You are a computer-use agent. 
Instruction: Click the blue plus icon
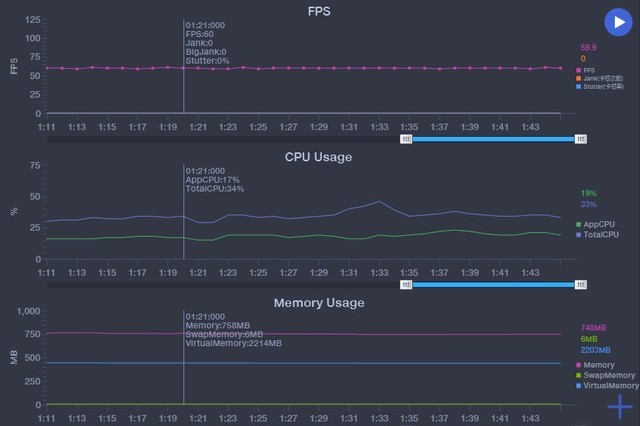pyautogui.click(x=620, y=406)
